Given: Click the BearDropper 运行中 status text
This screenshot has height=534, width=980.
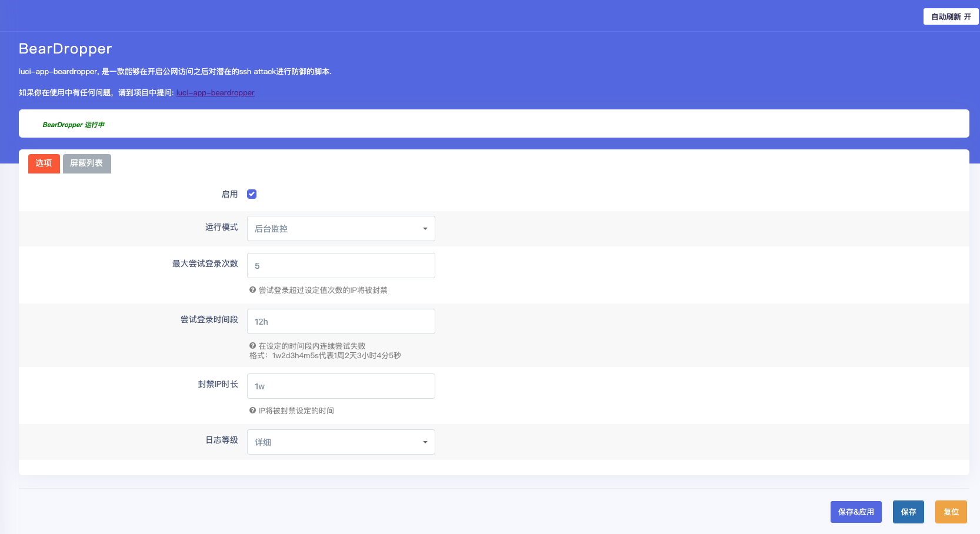Looking at the screenshot, I should point(74,125).
